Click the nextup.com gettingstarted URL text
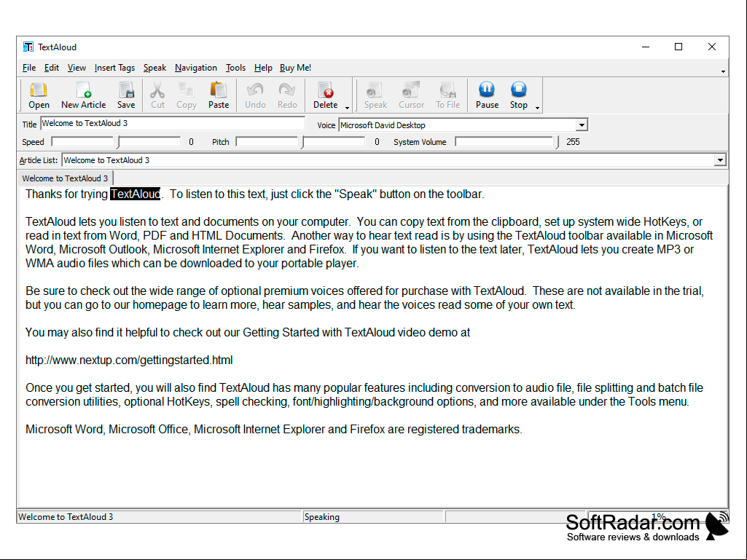The height and width of the screenshot is (560, 747). pyautogui.click(x=129, y=360)
